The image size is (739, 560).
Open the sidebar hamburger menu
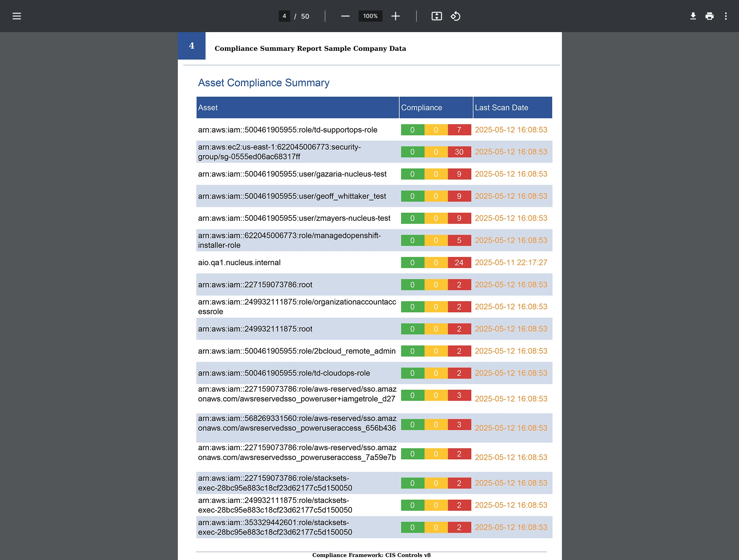[17, 16]
